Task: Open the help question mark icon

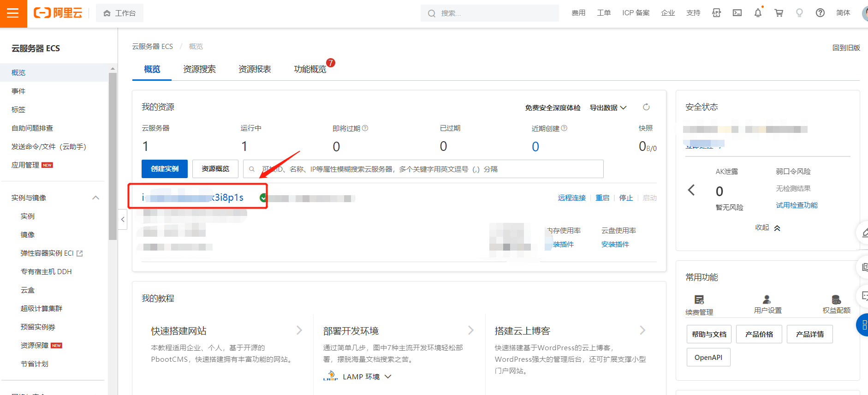Action: pyautogui.click(x=820, y=13)
